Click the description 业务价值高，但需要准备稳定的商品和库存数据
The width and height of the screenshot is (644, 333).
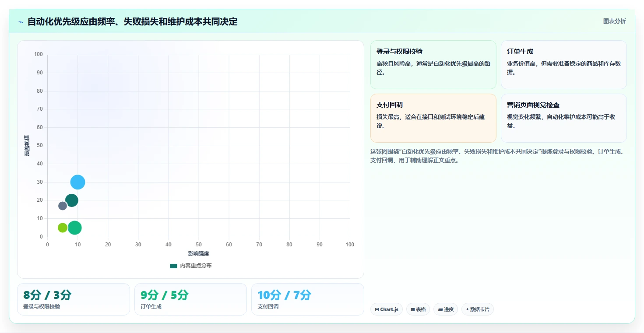564,68
